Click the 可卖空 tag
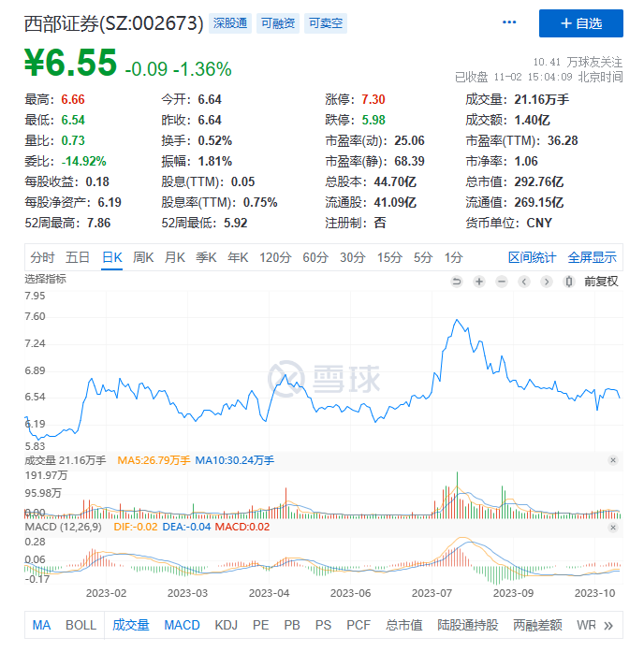Image resolution: width=644 pixels, height=652 pixels. (326, 23)
